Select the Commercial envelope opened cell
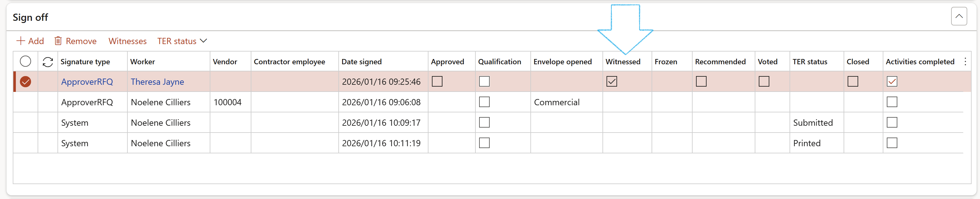 [556, 102]
